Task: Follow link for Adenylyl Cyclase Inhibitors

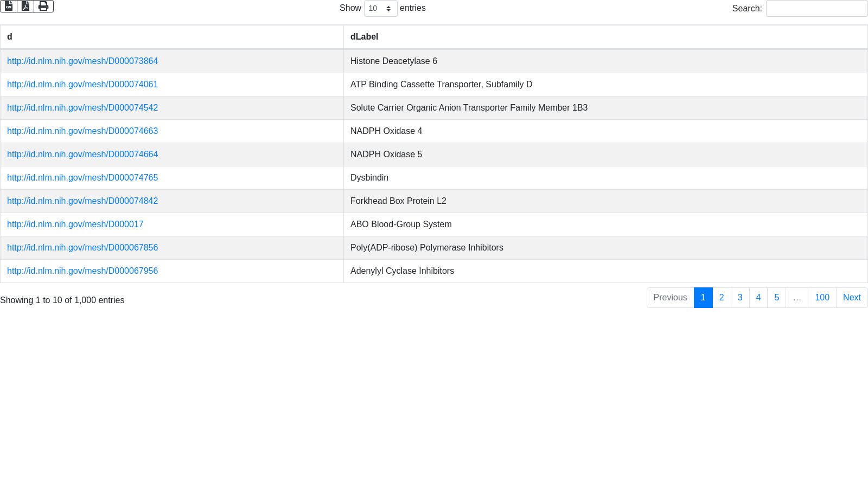Action: pyautogui.click(x=82, y=271)
